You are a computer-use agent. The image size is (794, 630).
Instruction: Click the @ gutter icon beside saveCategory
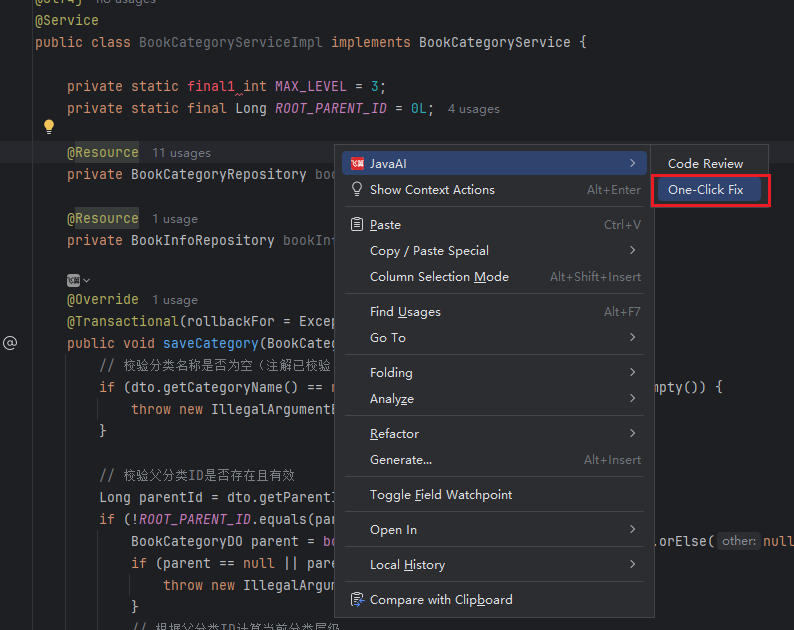click(x=10, y=343)
